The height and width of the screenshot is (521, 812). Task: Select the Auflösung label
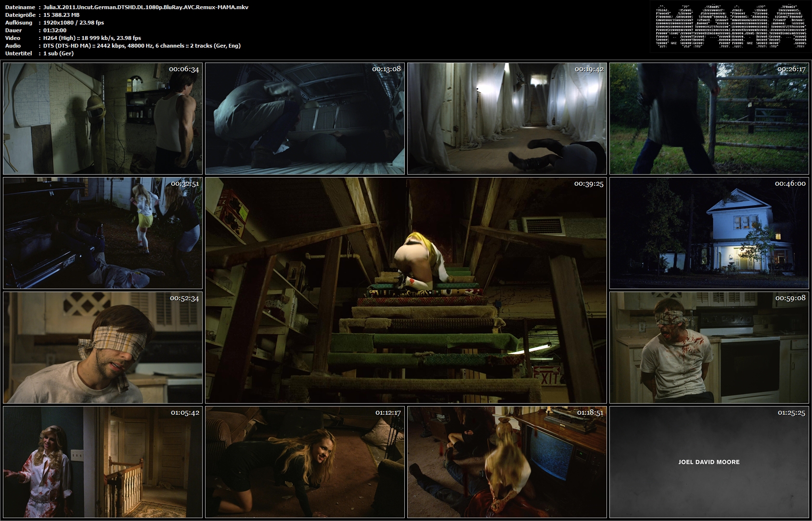tap(19, 23)
